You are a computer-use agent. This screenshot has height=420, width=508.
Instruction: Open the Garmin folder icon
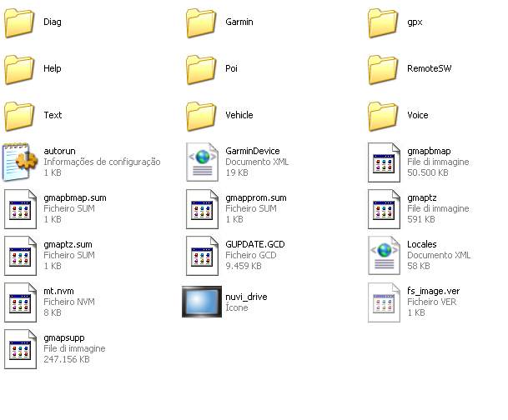pyautogui.click(x=201, y=22)
